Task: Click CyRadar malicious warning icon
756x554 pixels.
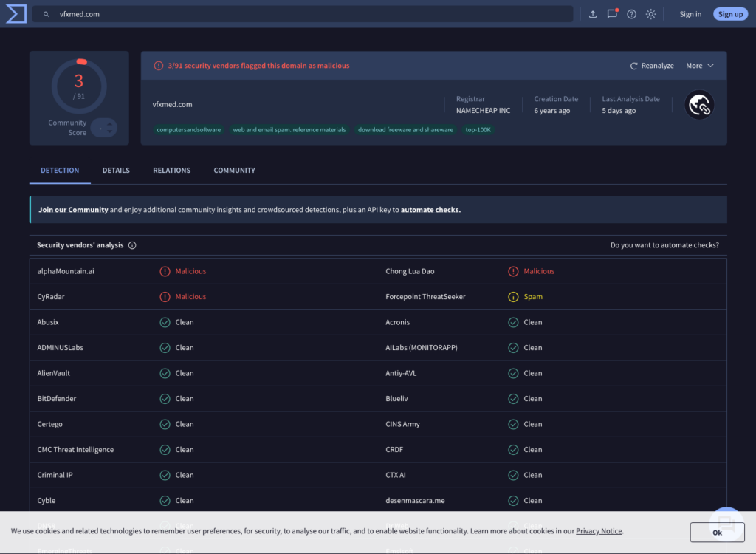Action: point(165,297)
